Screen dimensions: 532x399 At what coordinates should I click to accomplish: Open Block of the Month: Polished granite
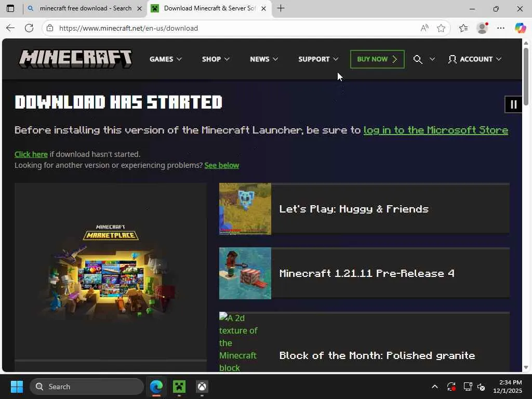click(377, 355)
